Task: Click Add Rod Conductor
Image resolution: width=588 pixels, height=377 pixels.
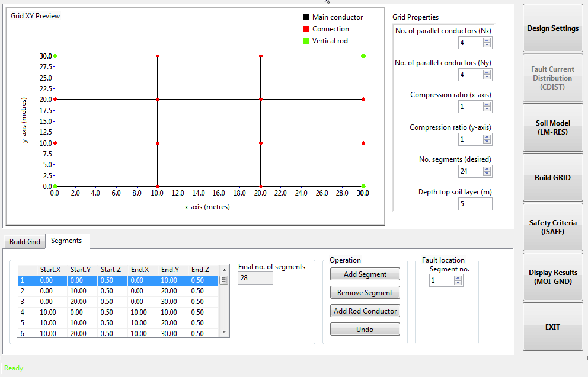Action: point(365,311)
